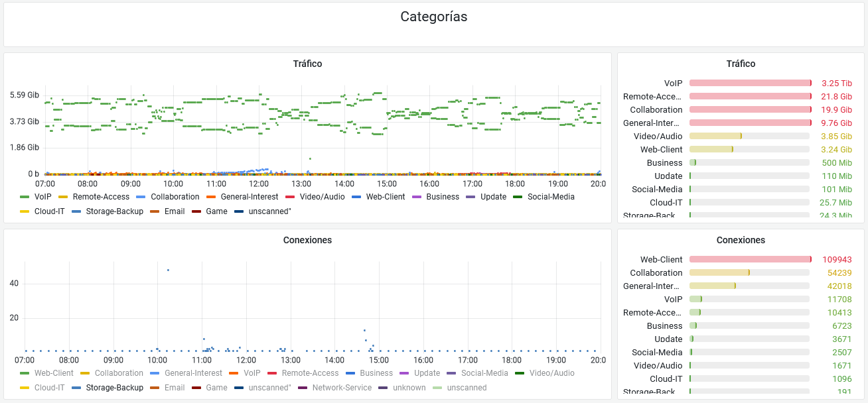Screen dimensions: 868x403
Task: Click the VoIP 3.25 Tib bar in the Tráfico gauge
Action: (750, 83)
